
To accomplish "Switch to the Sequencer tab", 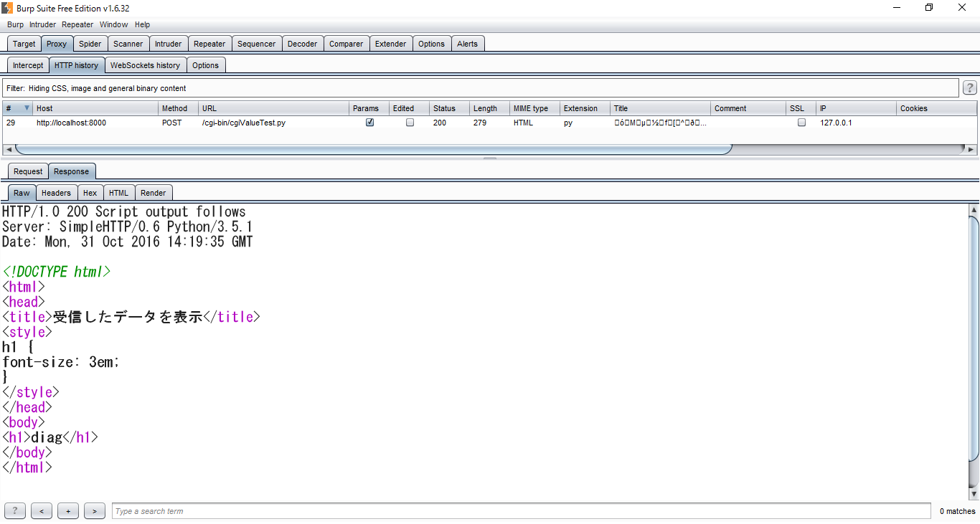I will point(256,44).
